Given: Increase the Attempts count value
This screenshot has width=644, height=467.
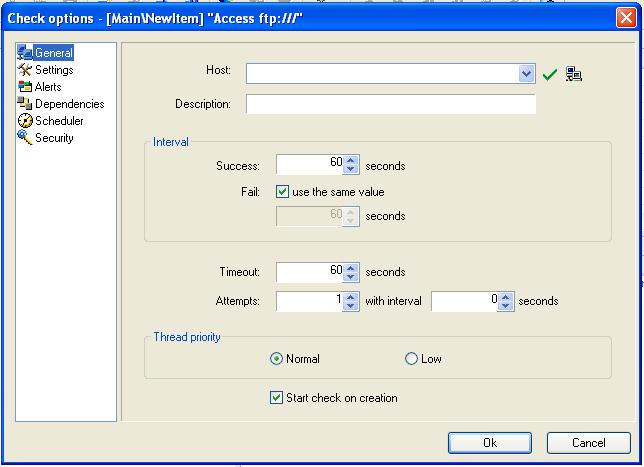Looking at the screenshot, I should [x=350, y=296].
